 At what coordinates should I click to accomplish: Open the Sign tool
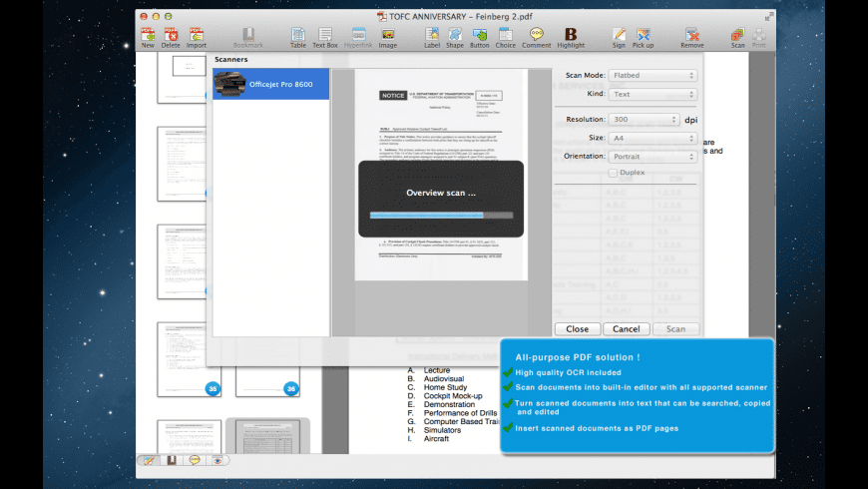pos(619,38)
